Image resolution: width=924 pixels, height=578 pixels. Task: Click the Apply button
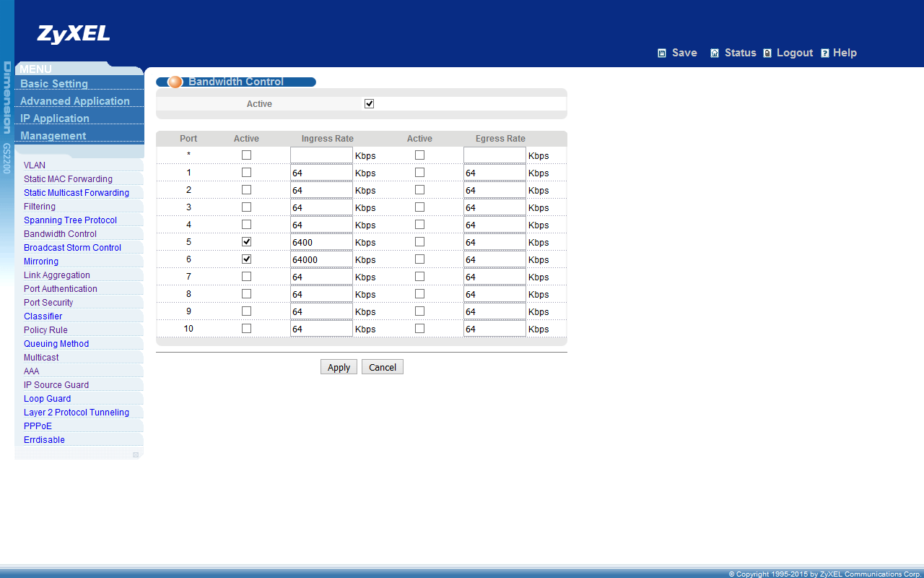(339, 367)
